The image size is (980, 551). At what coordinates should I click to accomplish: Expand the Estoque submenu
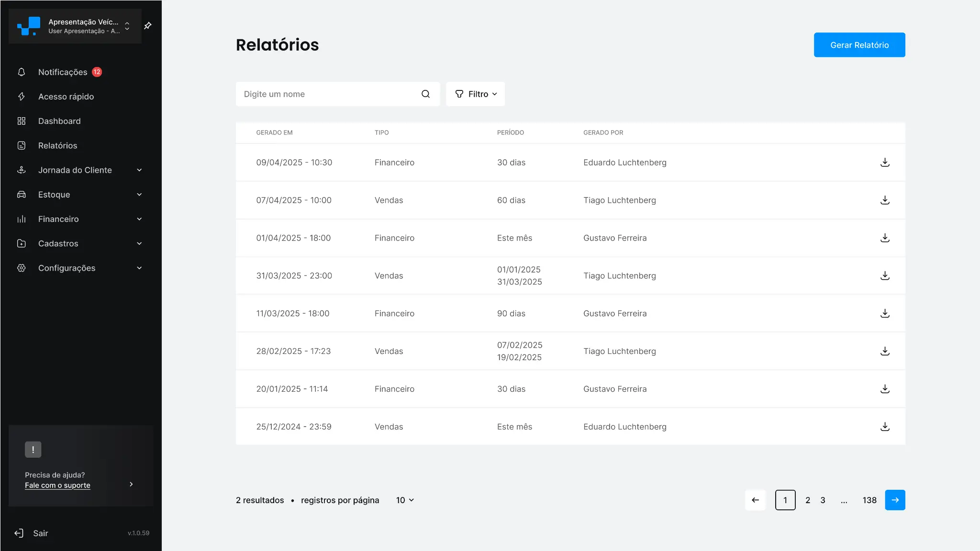(139, 195)
